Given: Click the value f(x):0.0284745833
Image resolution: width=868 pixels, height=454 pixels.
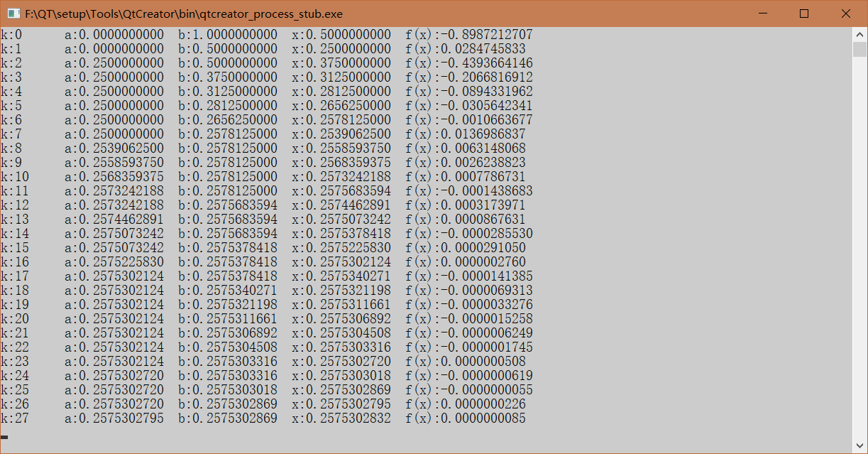Looking at the screenshot, I should [466, 49].
